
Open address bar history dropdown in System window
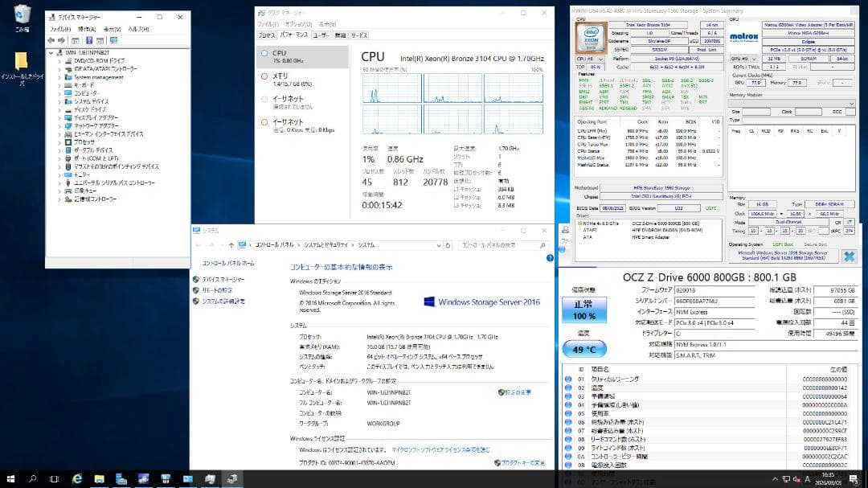439,245
